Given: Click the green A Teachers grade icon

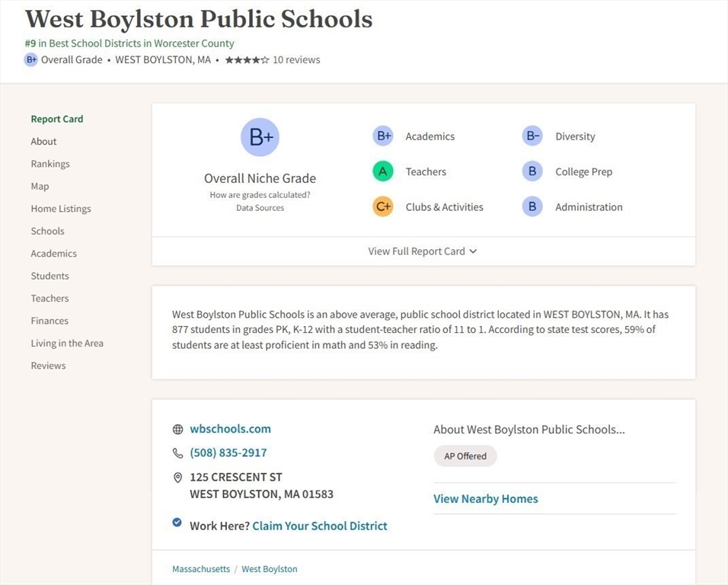Looking at the screenshot, I should coord(383,171).
